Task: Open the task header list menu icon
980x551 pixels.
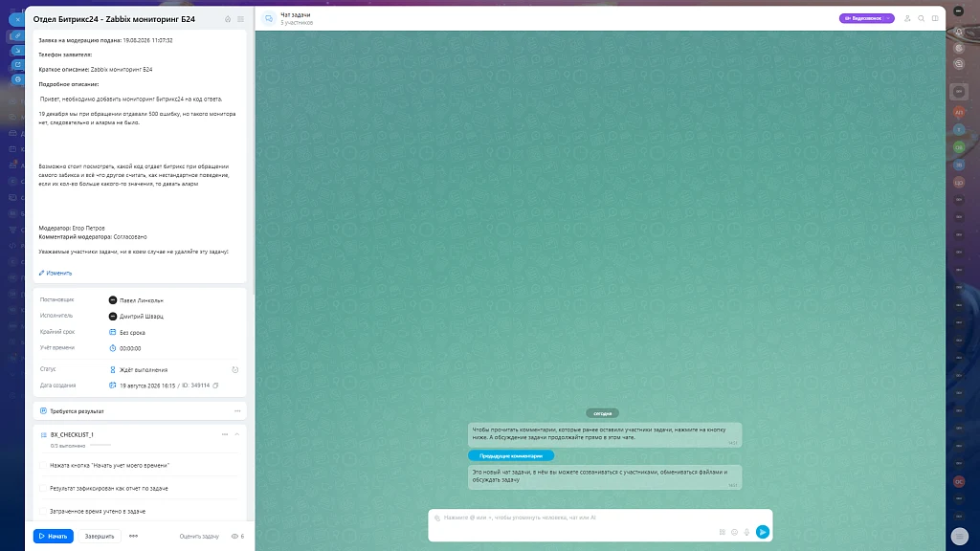Action: (240, 19)
